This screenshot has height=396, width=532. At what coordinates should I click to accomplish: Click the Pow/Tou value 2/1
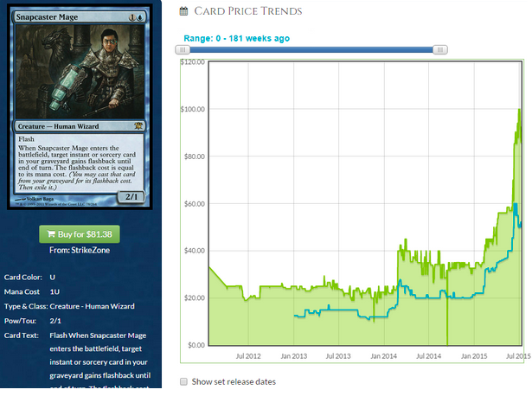(55, 321)
